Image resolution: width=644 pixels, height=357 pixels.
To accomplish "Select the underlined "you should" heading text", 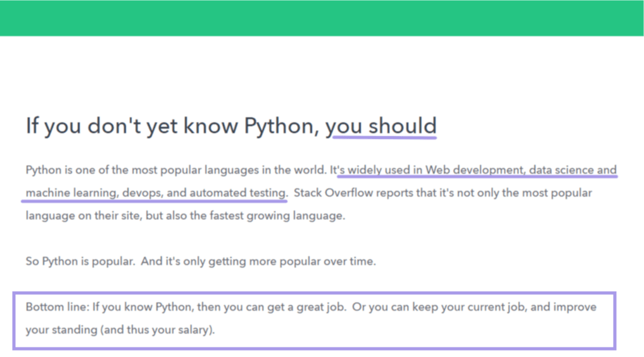I will tap(381, 126).
